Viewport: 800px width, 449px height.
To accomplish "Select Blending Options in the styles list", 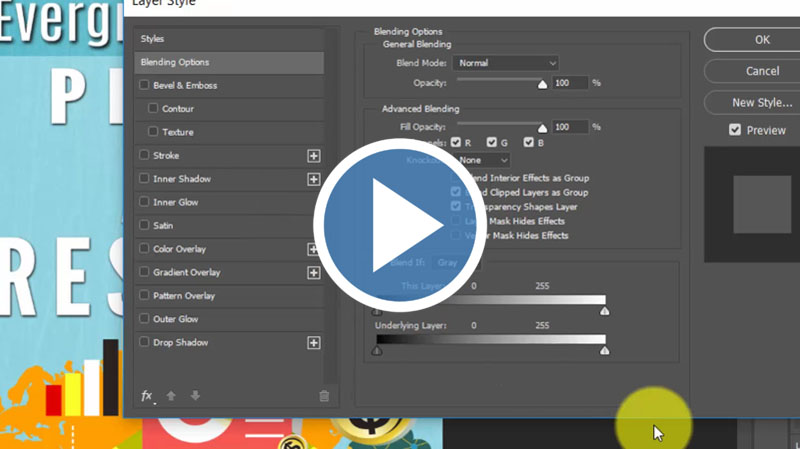I will 230,62.
